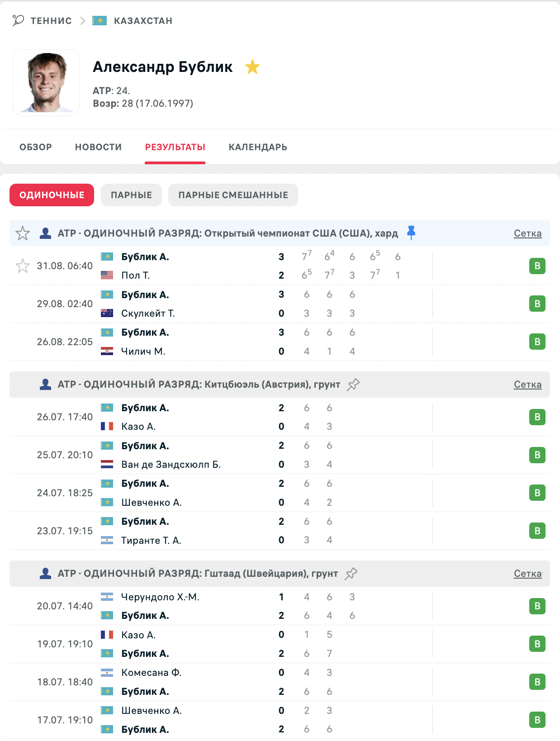Click the person icon in the Китцбюэль header
Screen dimensions: 560x741
pos(45,385)
